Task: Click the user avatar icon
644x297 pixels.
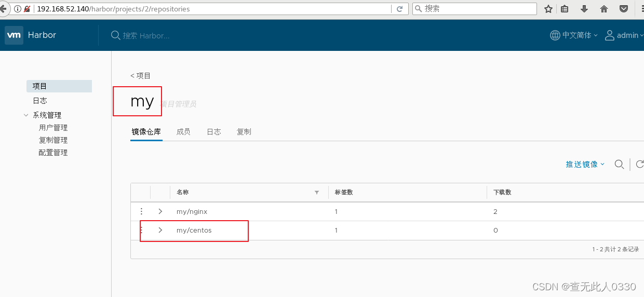Action: click(610, 35)
